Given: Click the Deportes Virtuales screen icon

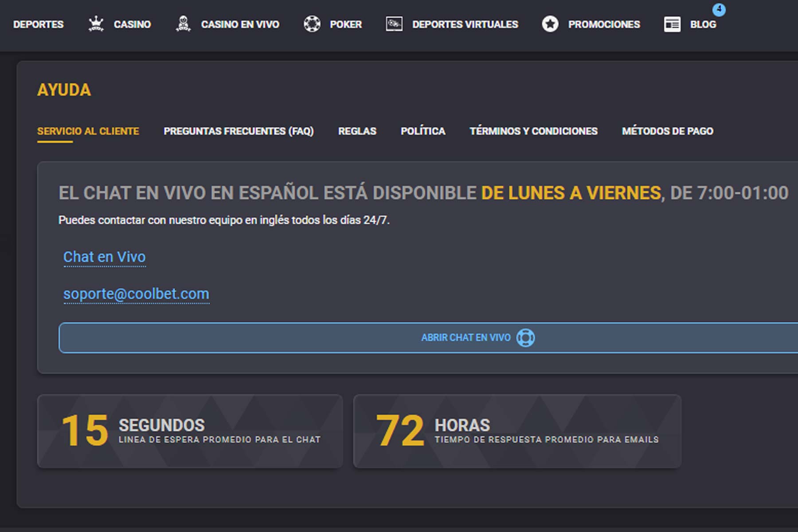Looking at the screenshot, I should (394, 24).
